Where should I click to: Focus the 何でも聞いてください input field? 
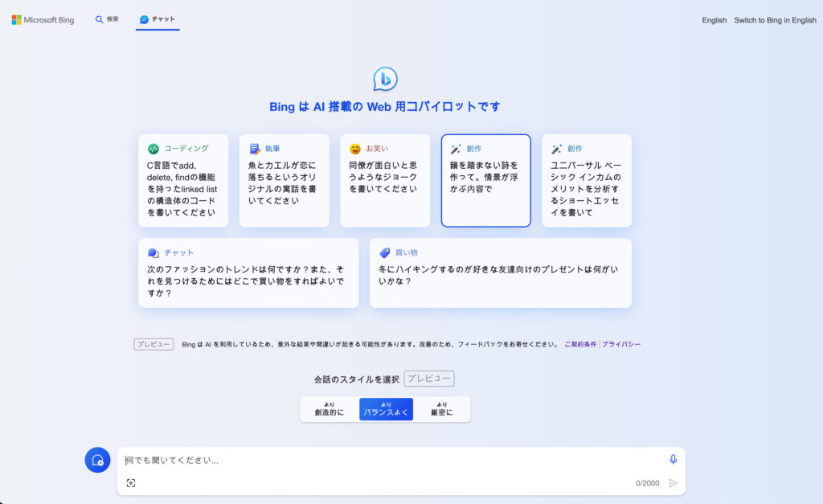point(391,461)
